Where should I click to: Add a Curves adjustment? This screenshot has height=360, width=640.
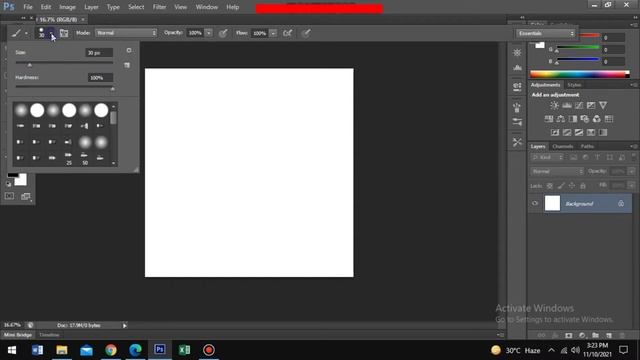(x=579, y=105)
